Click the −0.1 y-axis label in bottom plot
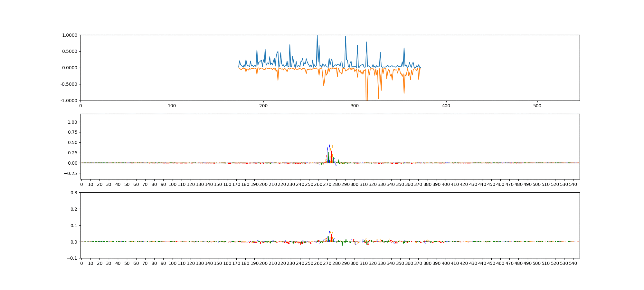The image size is (644, 290). pos(72,258)
